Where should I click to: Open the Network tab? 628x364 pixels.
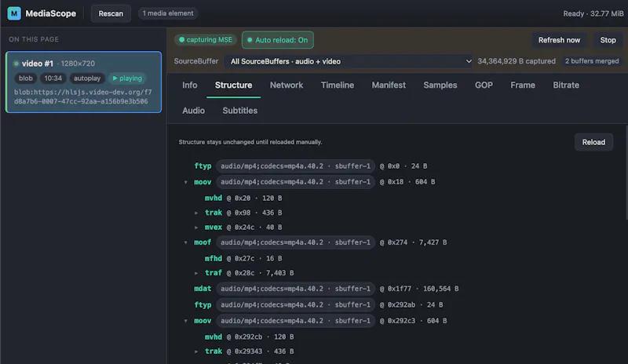pyautogui.click(x=287, y=86)
